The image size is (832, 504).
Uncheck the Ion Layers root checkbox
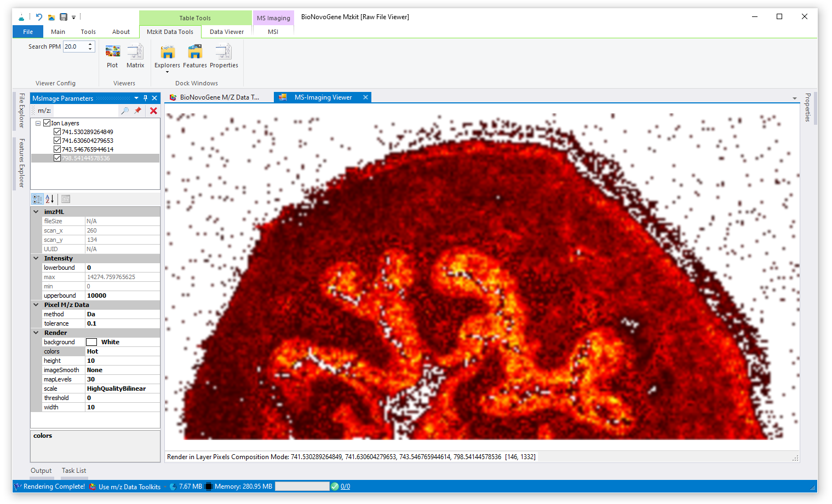click(47, 123)
